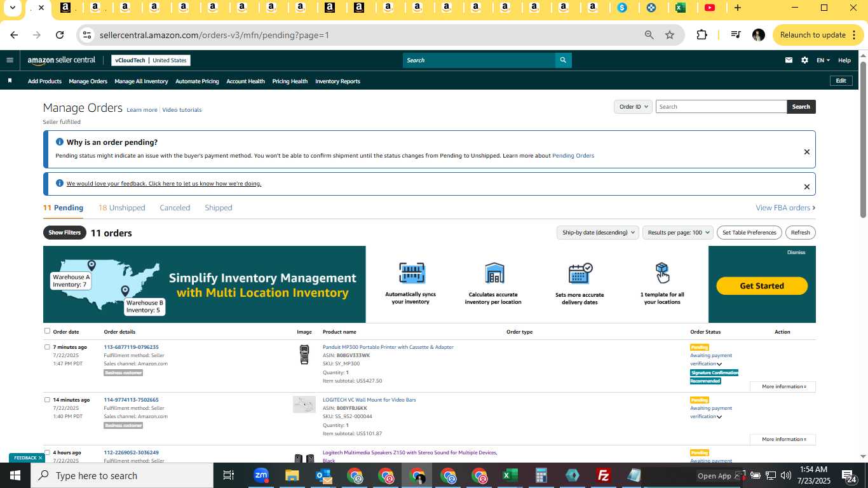Open the media control icon in toolbar
Viewport: 868px width, 488px height.
click(x=735, y=35)
